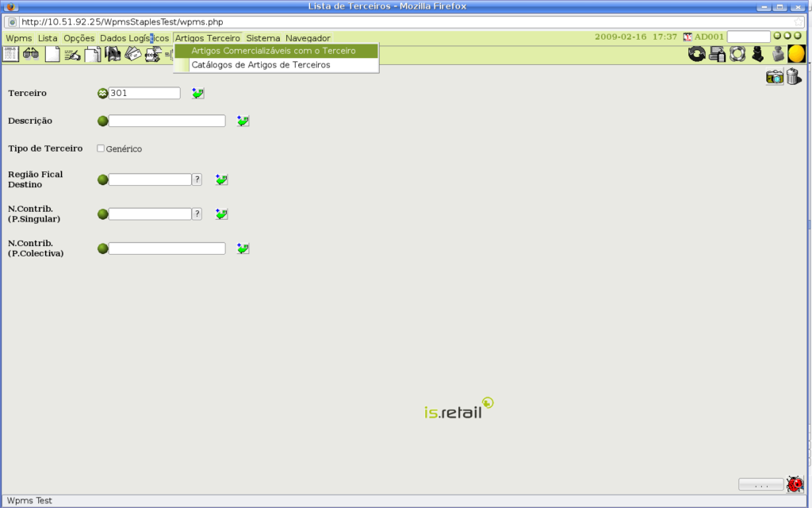This screenshot has height=508, width=812.
Task: Click the stacked cards icon
Action: click(x=133, y=54)
